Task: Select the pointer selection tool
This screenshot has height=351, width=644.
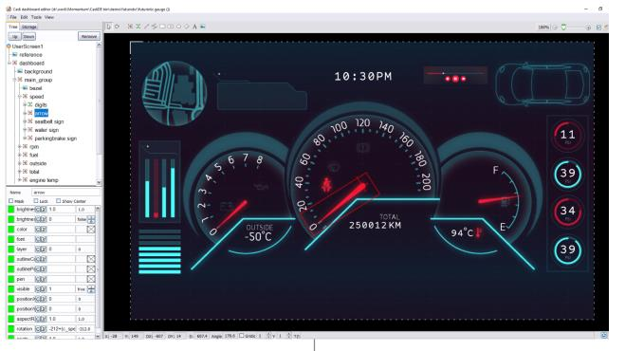Action: [108, 27]
